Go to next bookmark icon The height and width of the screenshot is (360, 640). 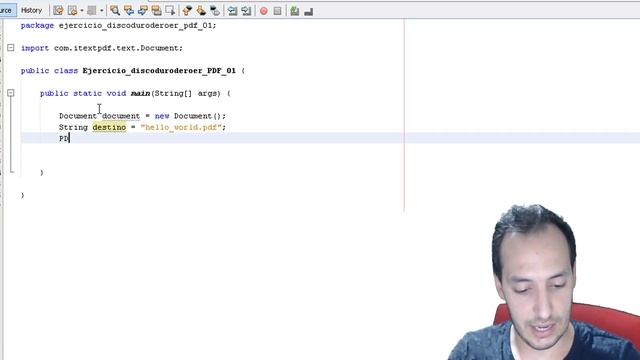pos(201,11)
